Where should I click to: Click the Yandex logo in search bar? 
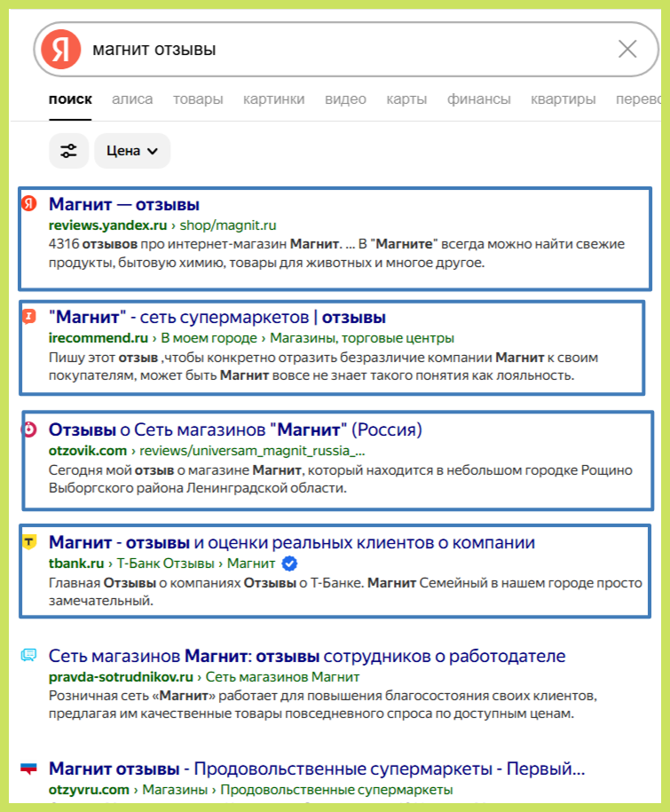coord(61,49)
